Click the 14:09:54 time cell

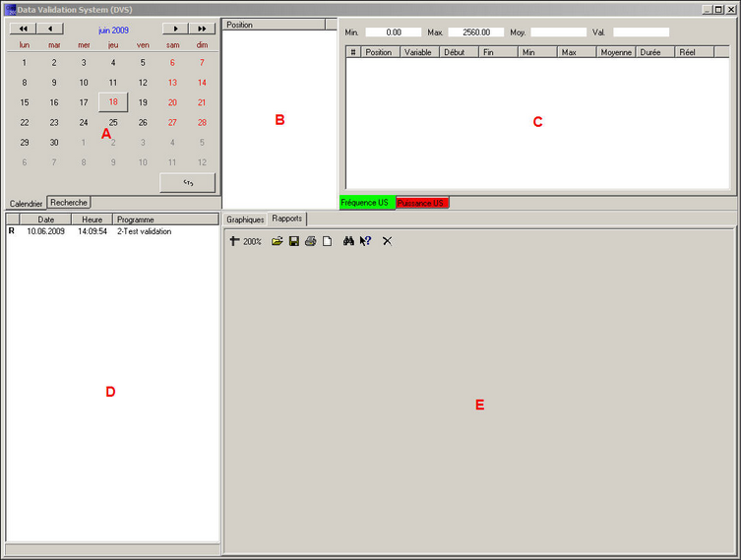(x=93, y=231)
